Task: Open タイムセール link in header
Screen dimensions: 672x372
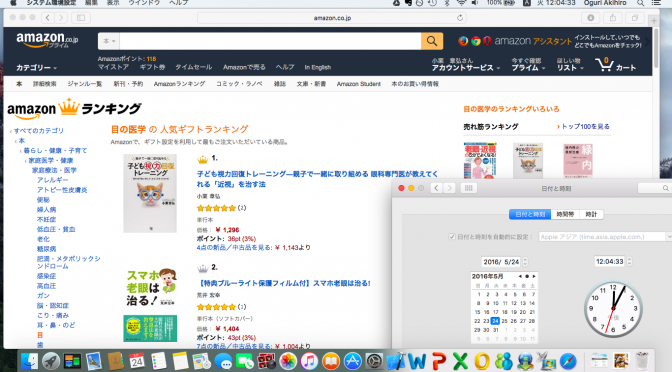Action: 193,67
